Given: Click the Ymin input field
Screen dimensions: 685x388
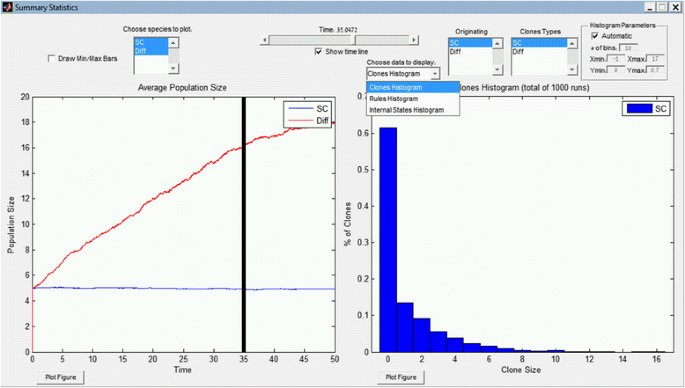Looking at the screenshot, I should click(x=616, y=70).
